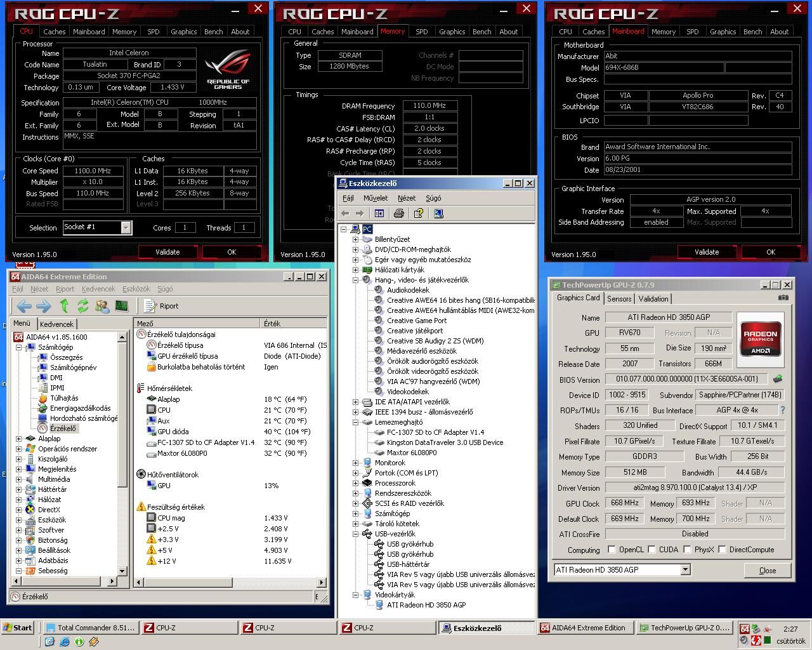812x650 pixels.
Task: Click the AIDA64 Refresh icon
Action: pos(82,306)
